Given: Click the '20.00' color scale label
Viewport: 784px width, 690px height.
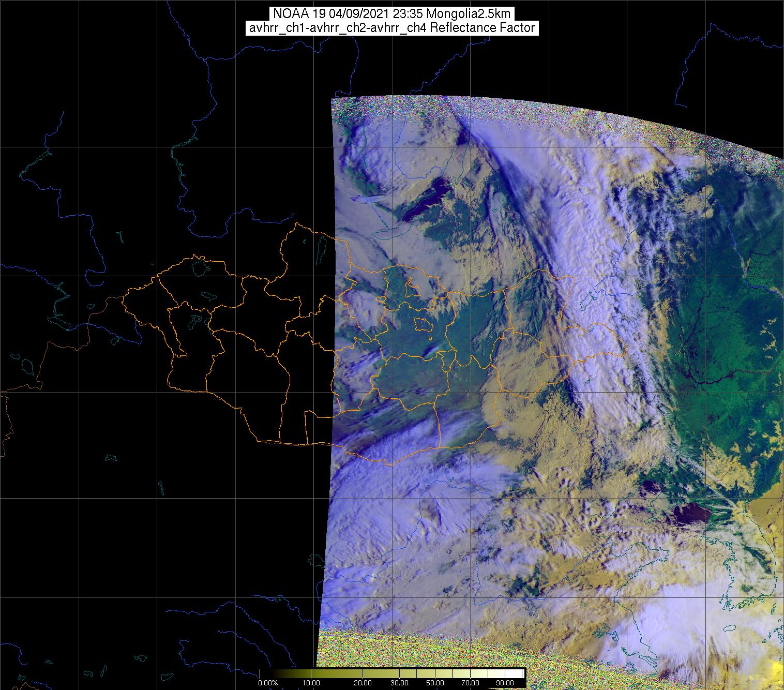Looking at the screenshot, I should [363, 683].
